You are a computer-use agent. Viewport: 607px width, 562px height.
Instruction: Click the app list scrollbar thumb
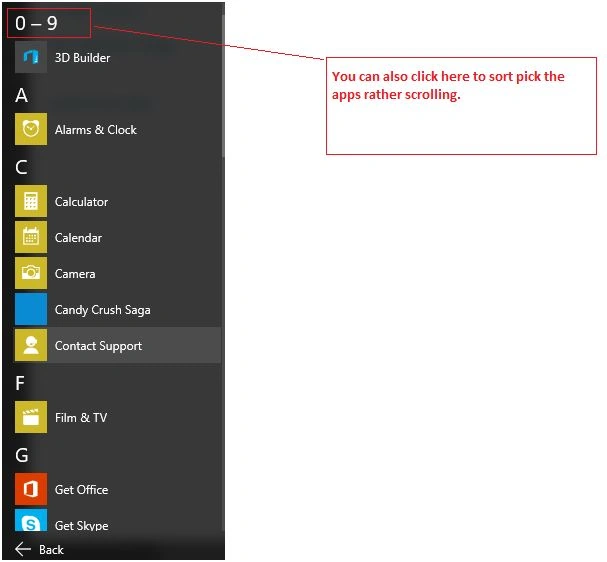(x=223, y=86)
